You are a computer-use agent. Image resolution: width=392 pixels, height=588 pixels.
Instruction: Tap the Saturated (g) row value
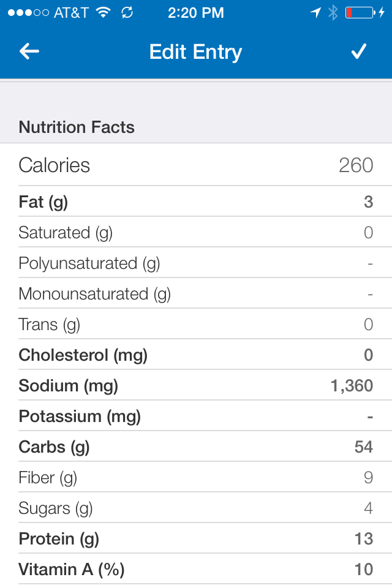click(368, 233)
